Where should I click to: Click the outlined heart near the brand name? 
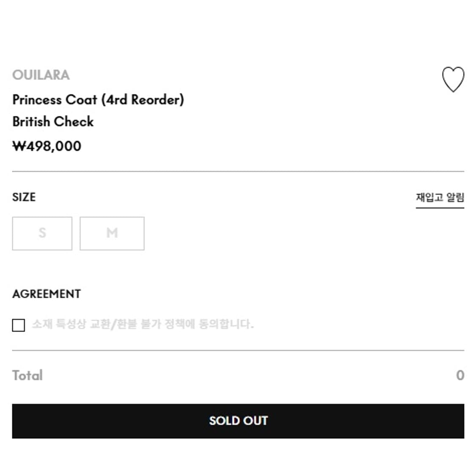[x=453, y=80]
